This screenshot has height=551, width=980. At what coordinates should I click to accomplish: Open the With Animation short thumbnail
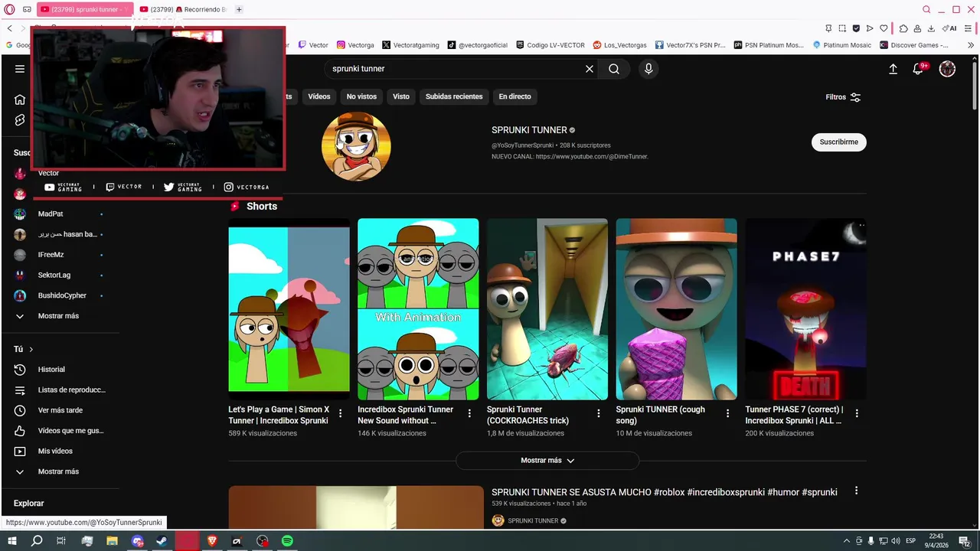(x=418, y=309)
